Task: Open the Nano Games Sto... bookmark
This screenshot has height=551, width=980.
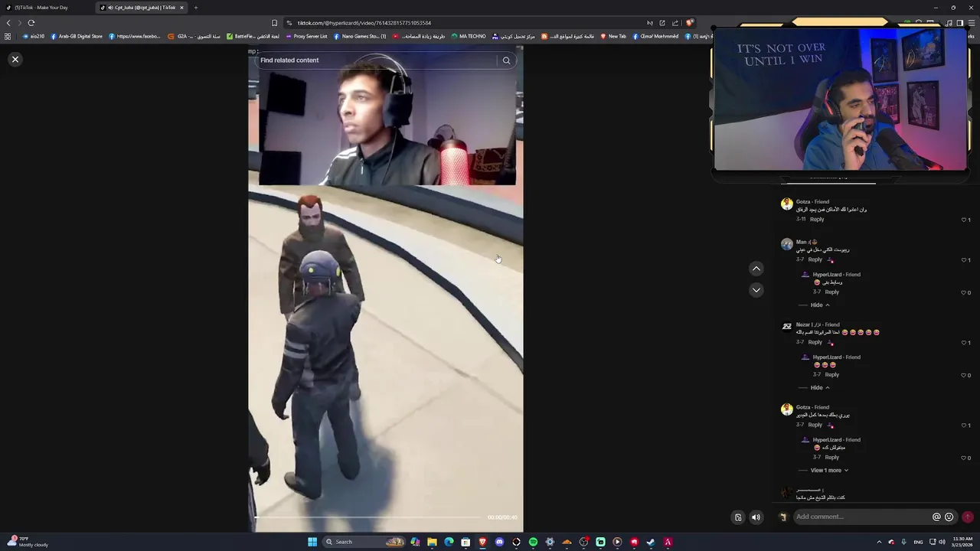Action: [x=360, y=36]
